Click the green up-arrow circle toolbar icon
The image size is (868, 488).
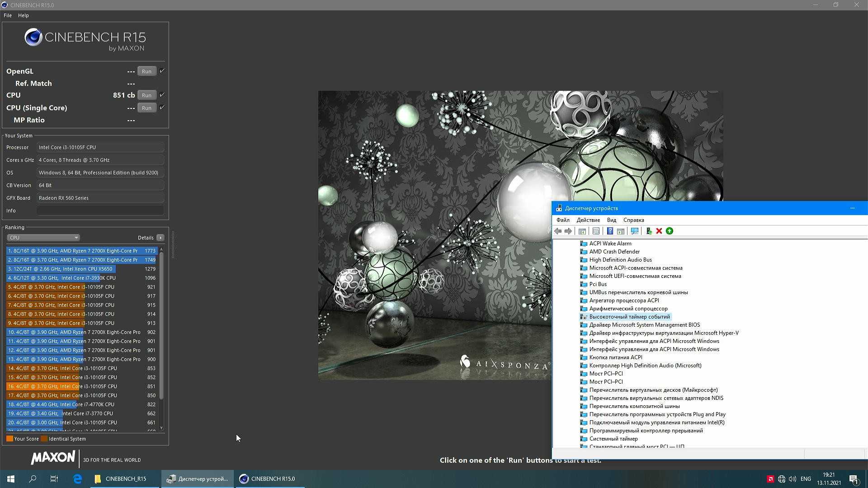coord(670,231)
